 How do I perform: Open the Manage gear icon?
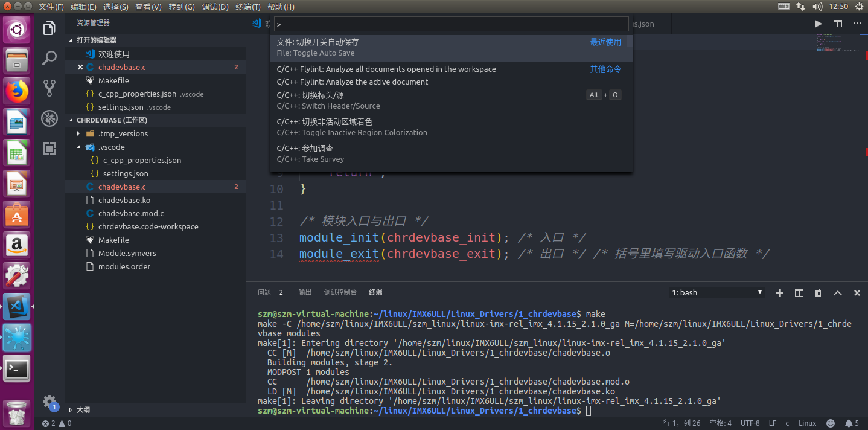pyautogui.click(x=49, y=402)
